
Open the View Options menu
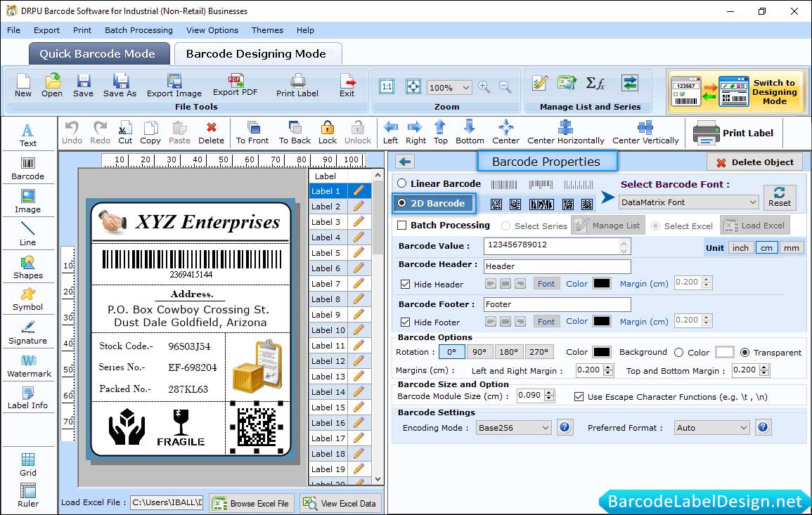pyautogui.click(x=212, y=30)
